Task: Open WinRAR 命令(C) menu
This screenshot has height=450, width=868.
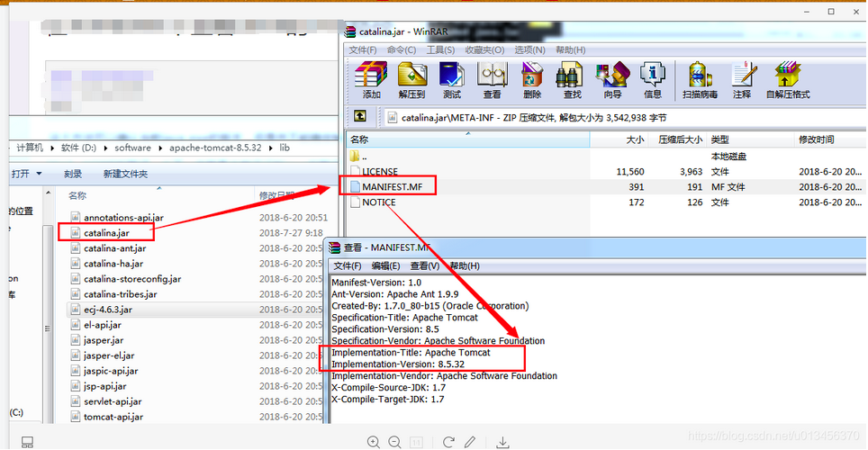Action: 402,49
